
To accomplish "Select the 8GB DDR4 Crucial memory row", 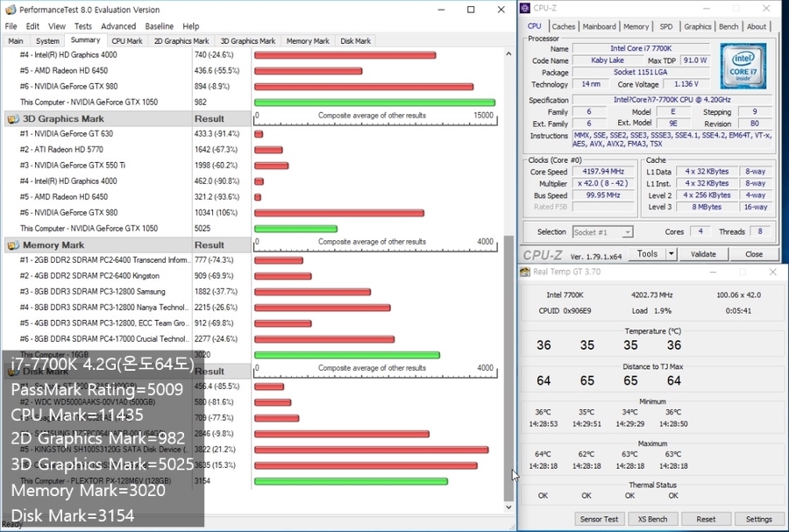I will point(127,339).
